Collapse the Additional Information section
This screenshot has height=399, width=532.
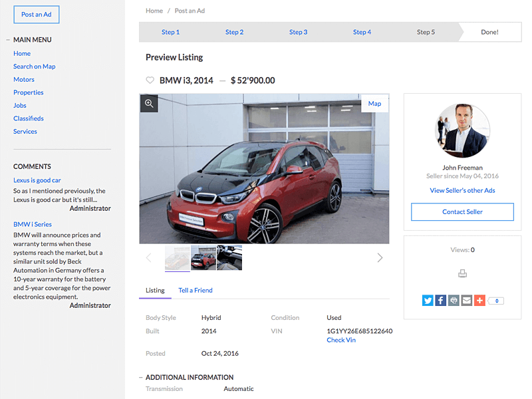pos(141,377)
